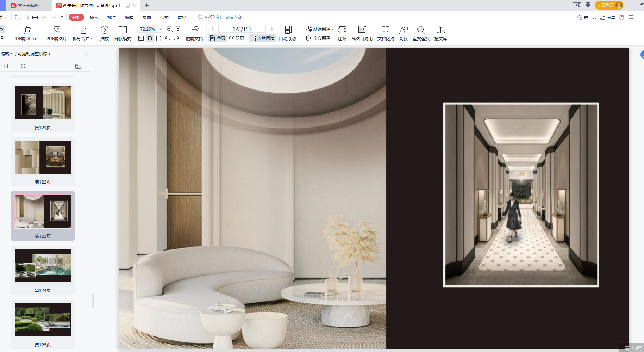
Task: Expand the 72.25% zoom level dropdown
Action: point(160,29)
